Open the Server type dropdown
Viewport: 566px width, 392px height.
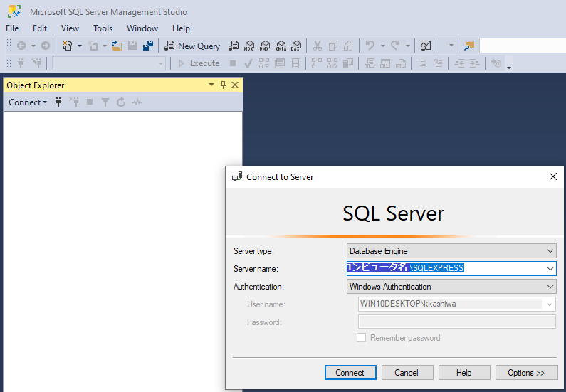(x=550, y=251)
